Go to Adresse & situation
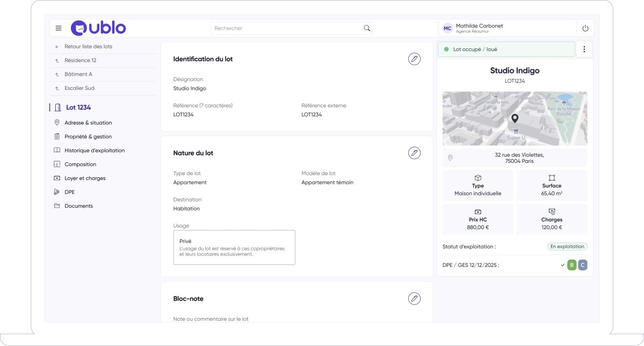 pyautogui.click(x=88, y=123)
